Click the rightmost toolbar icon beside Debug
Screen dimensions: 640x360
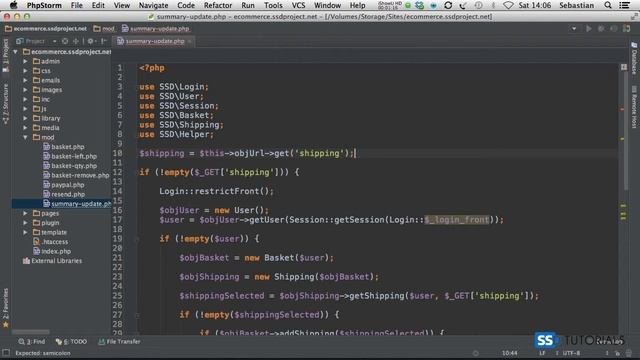coord(627,29)
